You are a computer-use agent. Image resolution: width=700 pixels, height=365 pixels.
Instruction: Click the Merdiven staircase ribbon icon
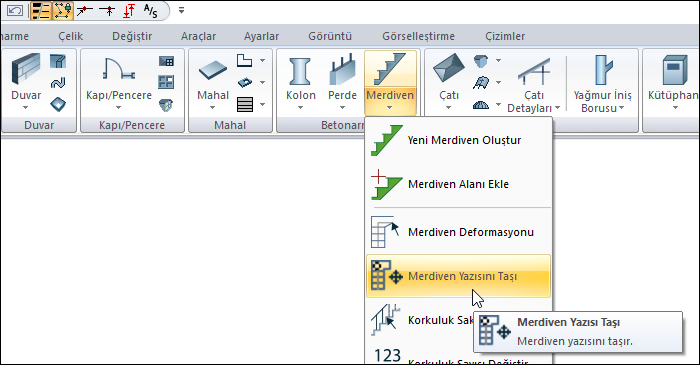click(x=390, y=69)
